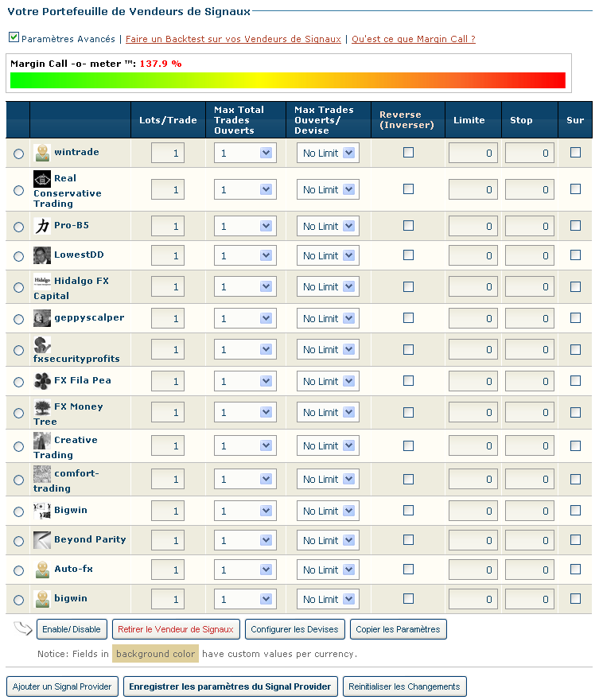599x700 pixels.
Task: Click the FX Fila Pea fan icon
Action: [42, 381]
